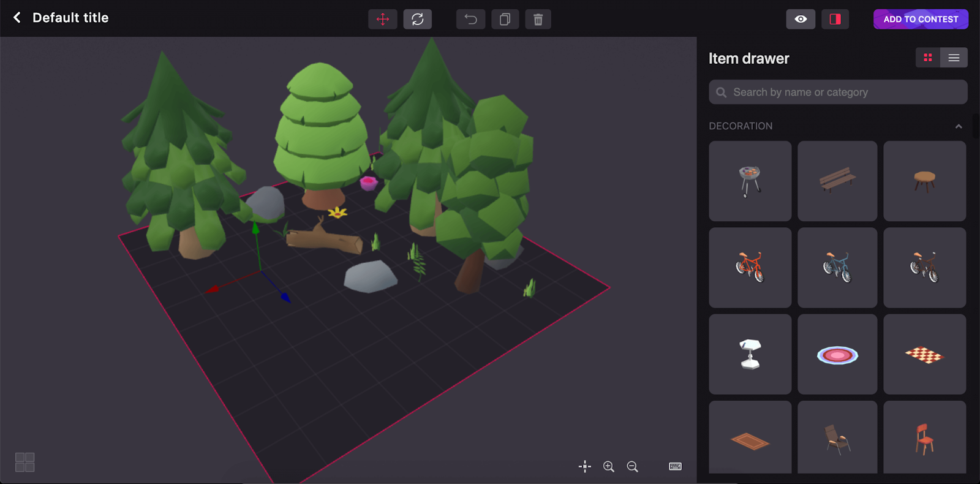This screenshot has height=484, width=980.
Task: Delete the selected object with trash icon
Action: click(x=538, y=19)
